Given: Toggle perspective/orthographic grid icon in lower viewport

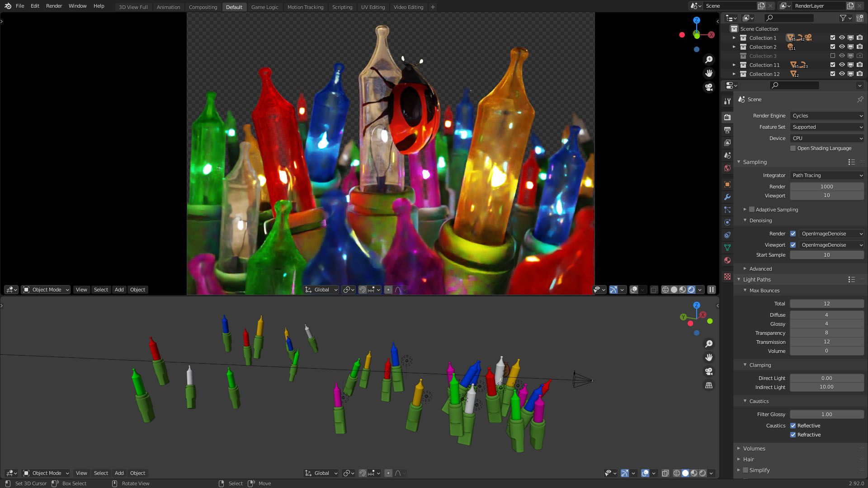Looking at the screenshot, I should point(709,385).
